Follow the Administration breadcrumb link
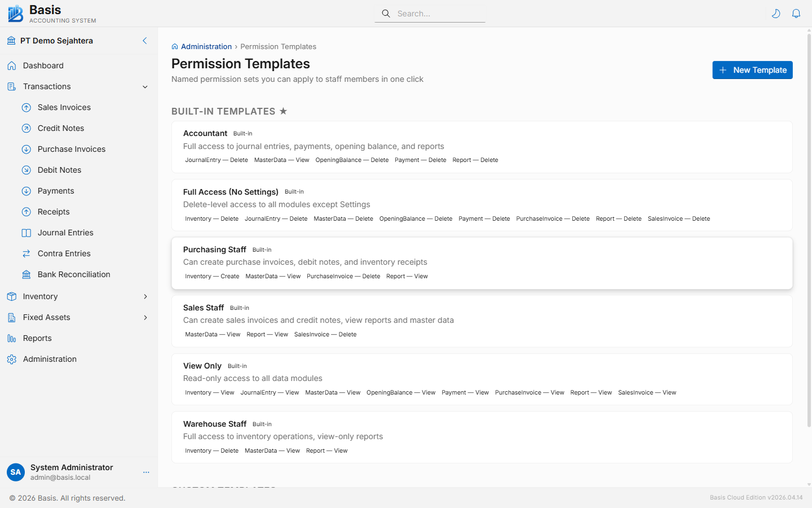 click(x=206, y=46)
